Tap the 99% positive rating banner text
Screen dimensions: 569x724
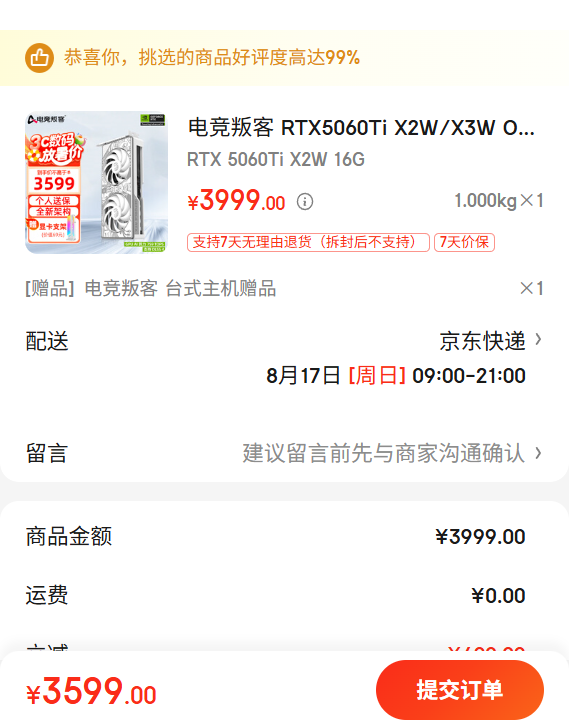pos(212,58)
